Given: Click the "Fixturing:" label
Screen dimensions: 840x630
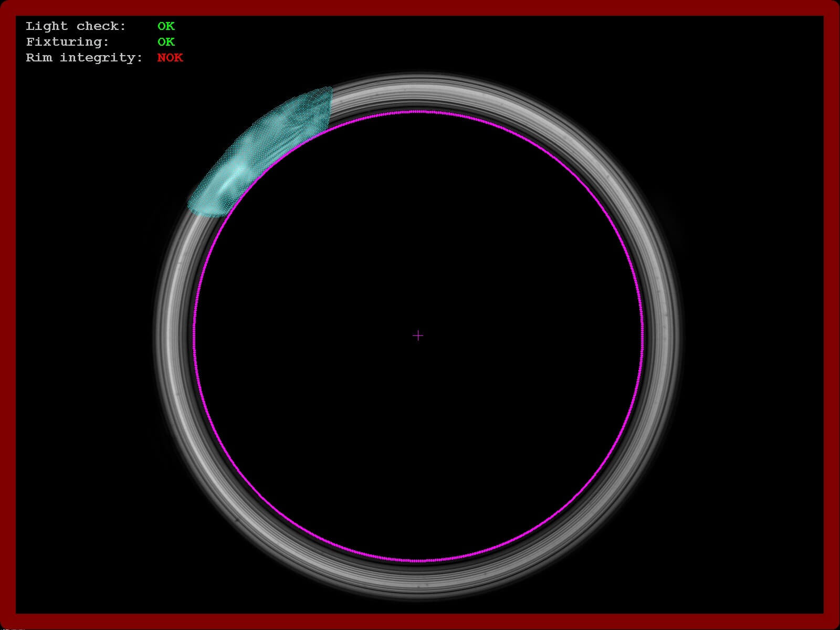Looking at the screenshot, I should point(68,42).
